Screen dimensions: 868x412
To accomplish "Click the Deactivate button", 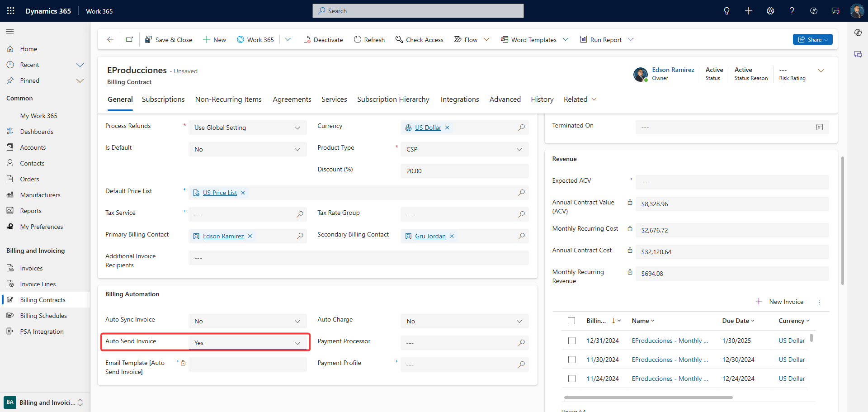I will [x=323, y=40].
